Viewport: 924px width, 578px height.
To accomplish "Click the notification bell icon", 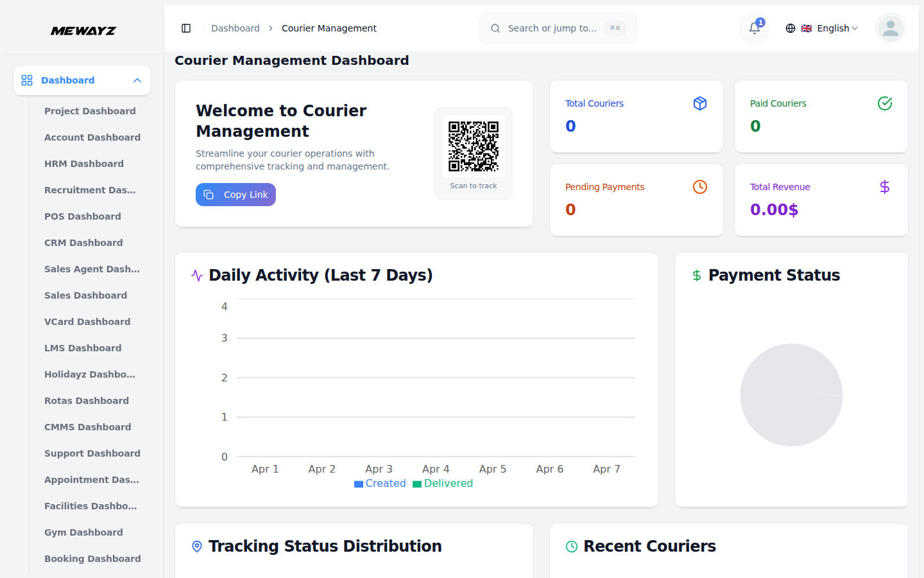I will tap(753, 28).
